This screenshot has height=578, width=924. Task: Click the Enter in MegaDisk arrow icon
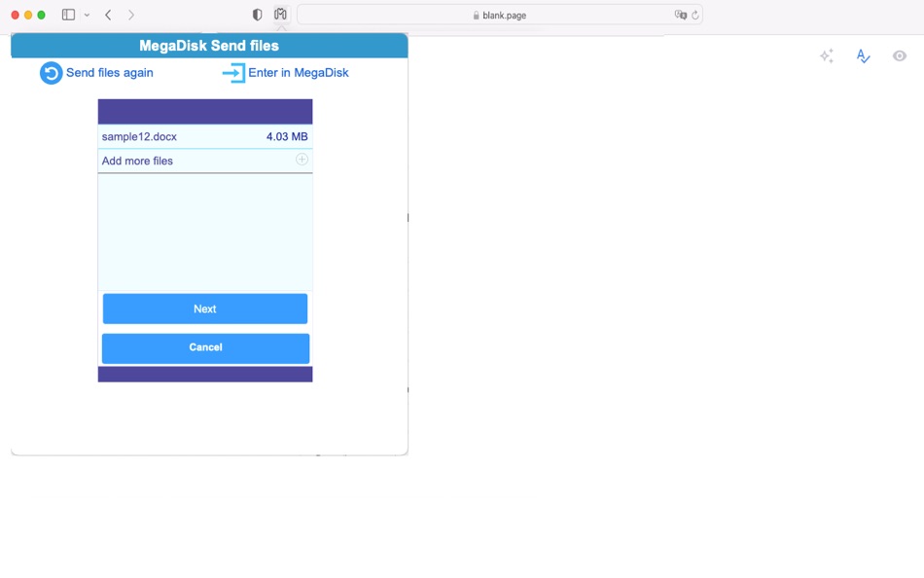point(234,73)
